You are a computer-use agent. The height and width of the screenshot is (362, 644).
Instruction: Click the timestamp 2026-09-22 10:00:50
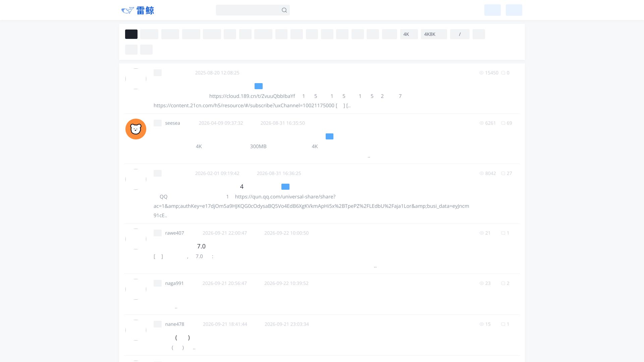coord(286,233)
